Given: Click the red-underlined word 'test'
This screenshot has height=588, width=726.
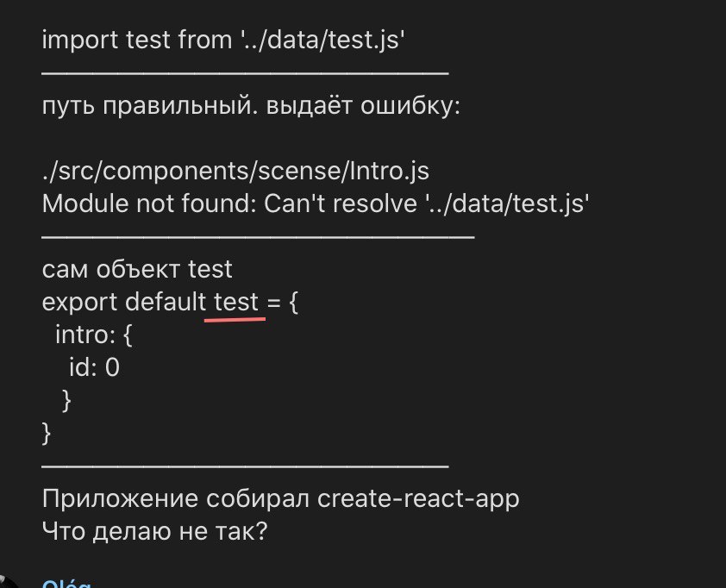Looking at the screenshot, I should click(235, 302).
